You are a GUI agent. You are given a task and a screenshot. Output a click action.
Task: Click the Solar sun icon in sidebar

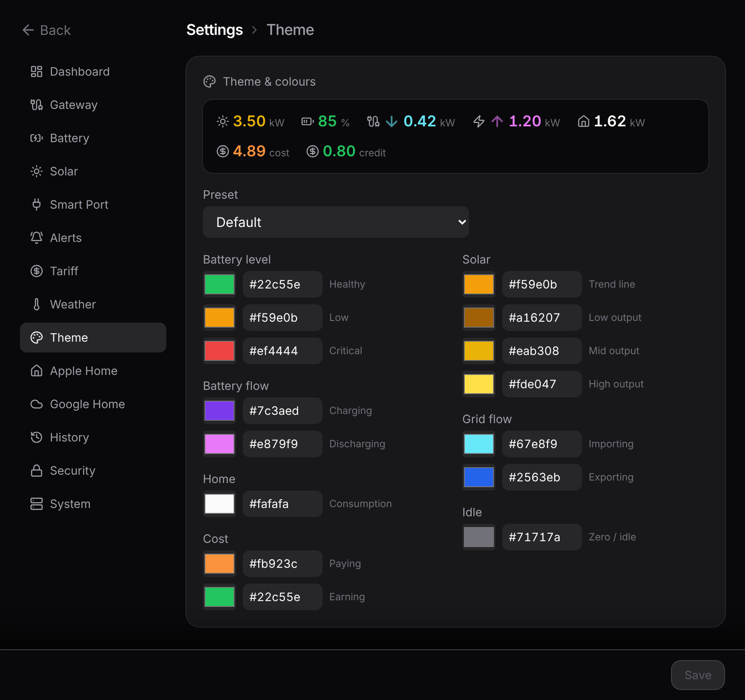point(37,171)
